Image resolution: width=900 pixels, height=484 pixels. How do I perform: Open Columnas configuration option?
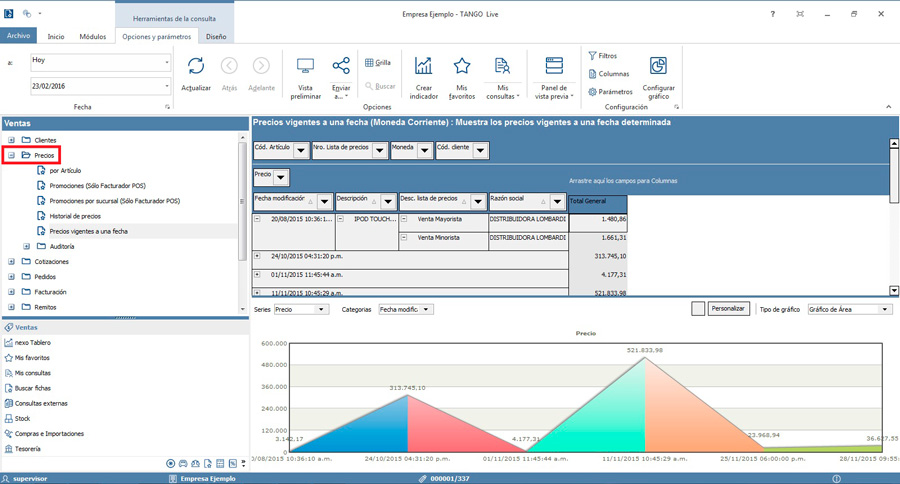click(608, 73)
